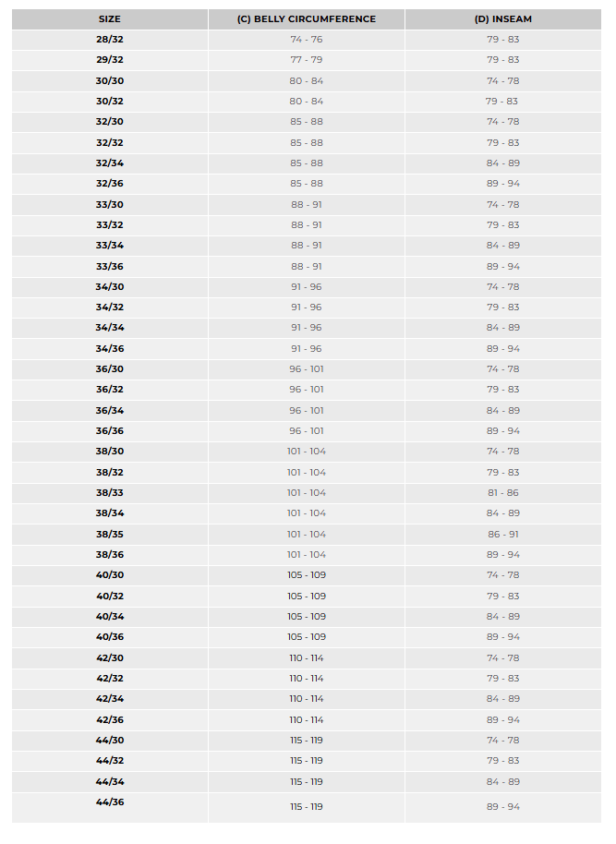Select the 42/30 size cell
The image size is (616, 844).
point(110,658)
